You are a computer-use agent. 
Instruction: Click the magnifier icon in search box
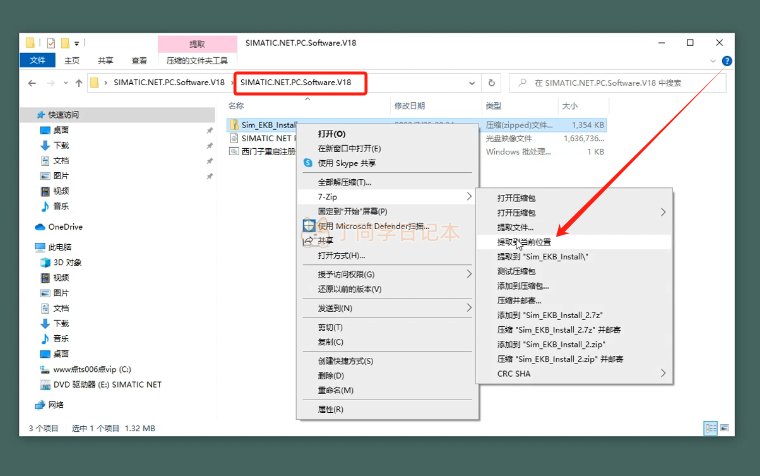522,83
